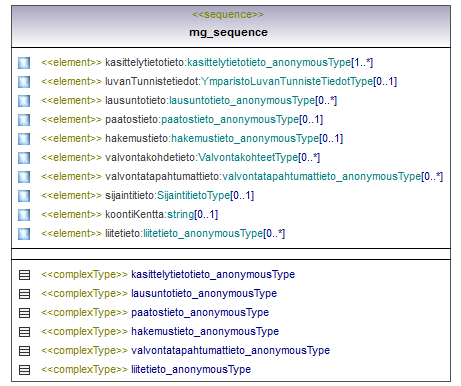The height and width of the screenshot is (386, 461).
Task: Click complexType icon for lausuntotieto_anonymousType
Action: point(24,294)
